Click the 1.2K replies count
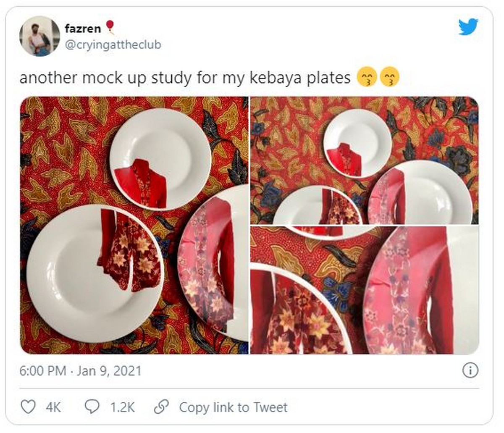The image size is (504, 433). (122, 407)
